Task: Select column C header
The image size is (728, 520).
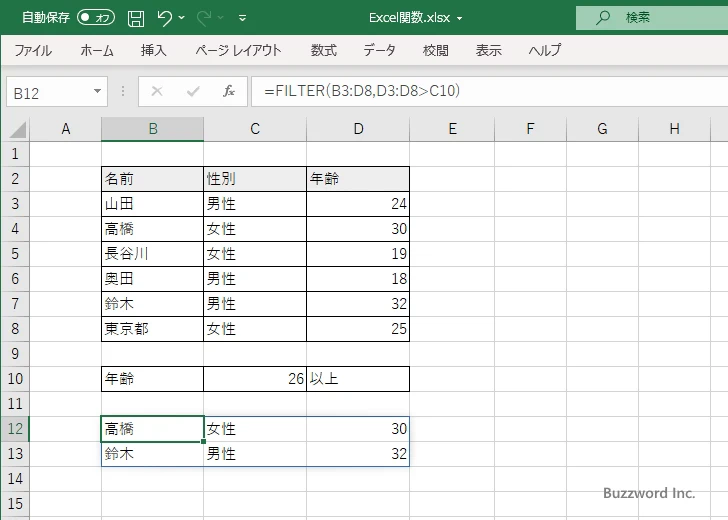Action: [255, 129]
